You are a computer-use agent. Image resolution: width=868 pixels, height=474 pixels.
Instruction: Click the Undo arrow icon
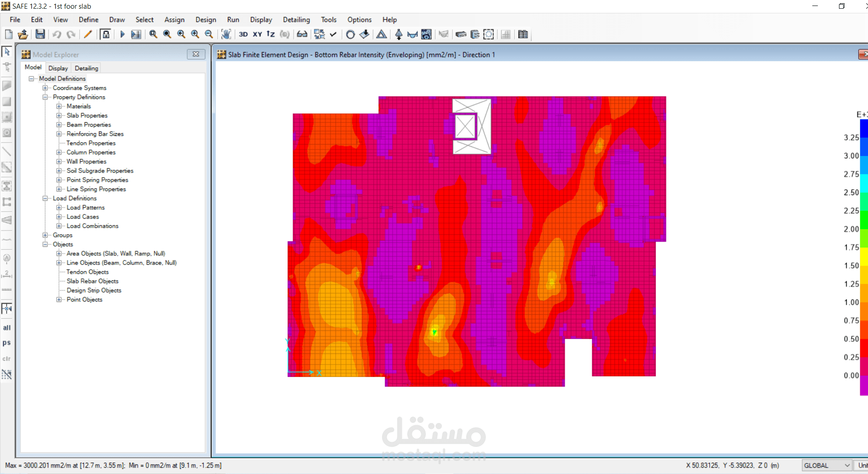tap(57, 35)
